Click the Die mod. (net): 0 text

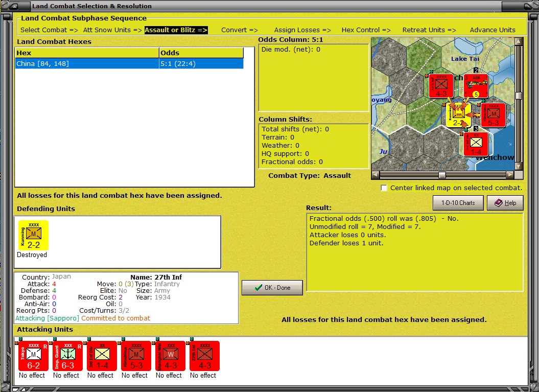tap(291, 50)
